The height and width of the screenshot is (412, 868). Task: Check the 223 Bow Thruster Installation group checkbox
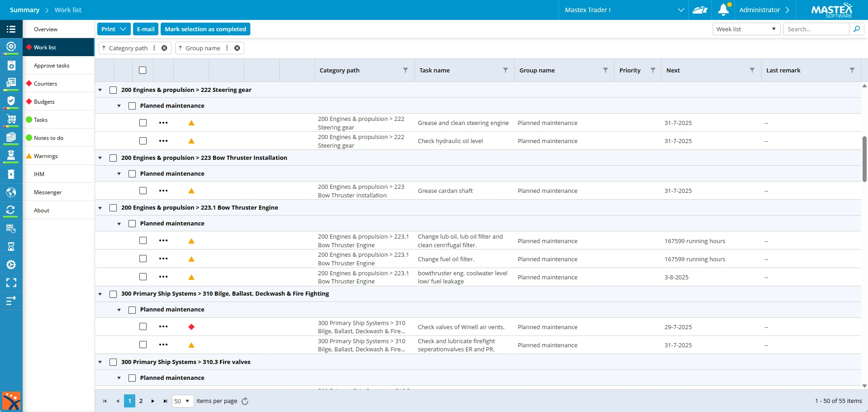[x=113, y=158]
